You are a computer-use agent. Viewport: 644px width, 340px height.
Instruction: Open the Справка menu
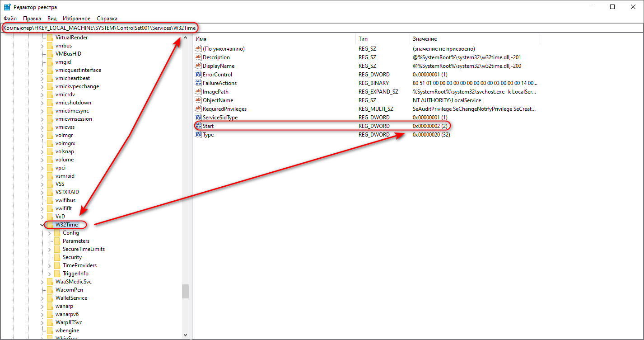click(107, 19)
